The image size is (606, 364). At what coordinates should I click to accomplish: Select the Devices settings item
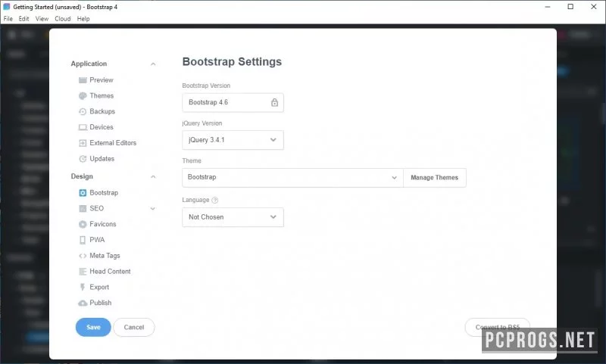[102, 127]
